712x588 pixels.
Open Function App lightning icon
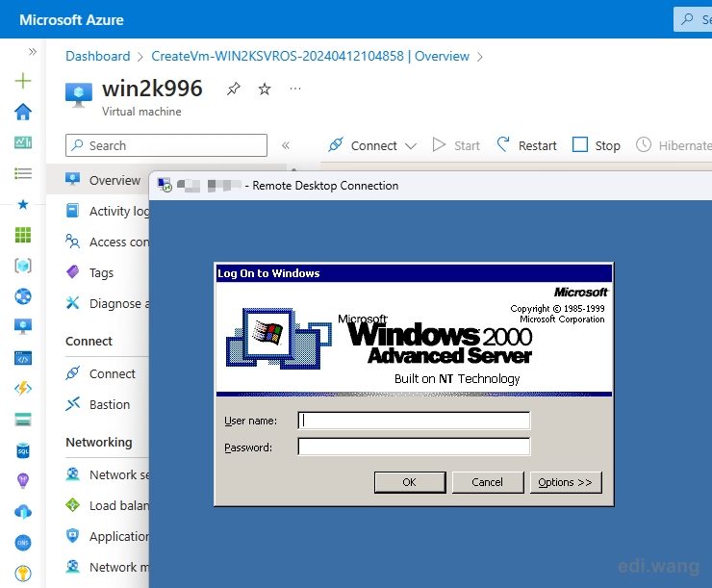[23, 389]
